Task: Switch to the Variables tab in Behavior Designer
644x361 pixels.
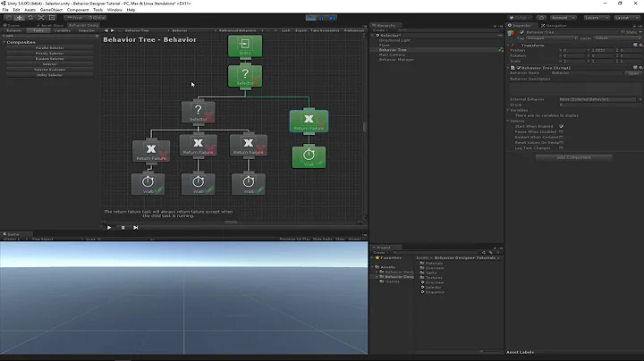Action: pyautogui.click(x=62, y=30)
